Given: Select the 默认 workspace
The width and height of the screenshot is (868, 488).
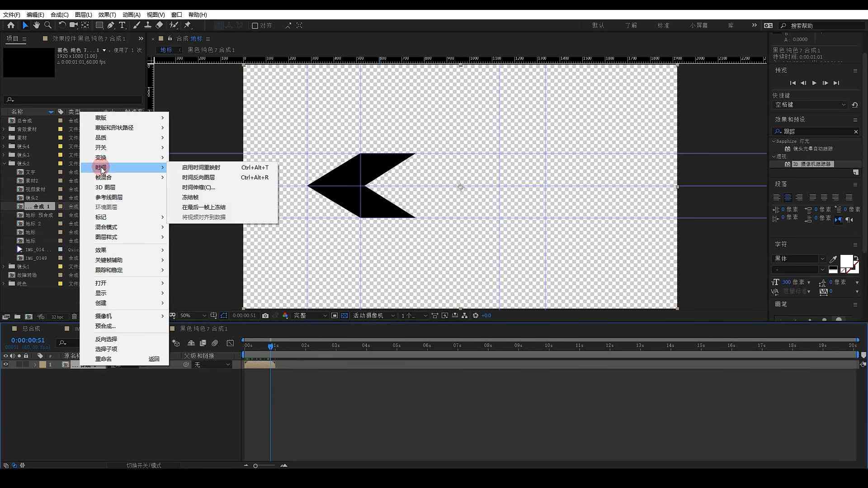Looking at the screenshot, I should click(x=598, y=25).
